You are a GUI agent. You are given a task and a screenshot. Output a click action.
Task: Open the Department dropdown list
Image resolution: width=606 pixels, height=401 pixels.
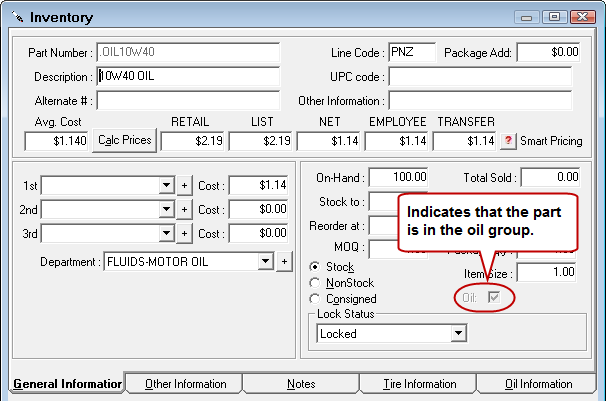(x=265, y=261)
